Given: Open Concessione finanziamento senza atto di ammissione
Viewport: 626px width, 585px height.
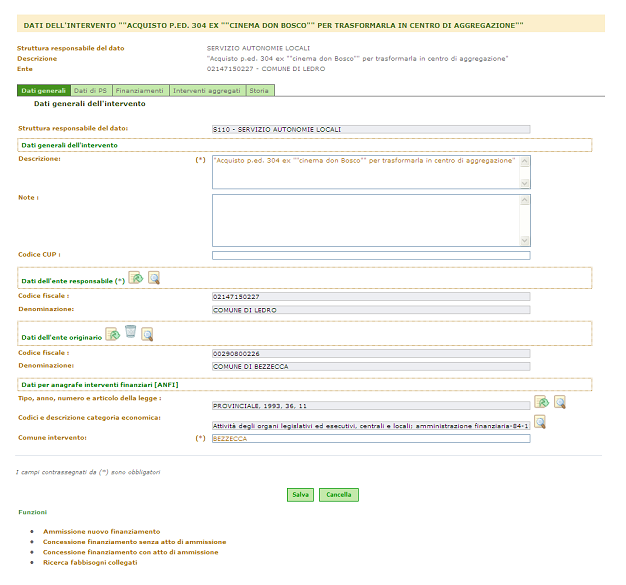Looking at the screenshot, I should click(x=135, y=542).
